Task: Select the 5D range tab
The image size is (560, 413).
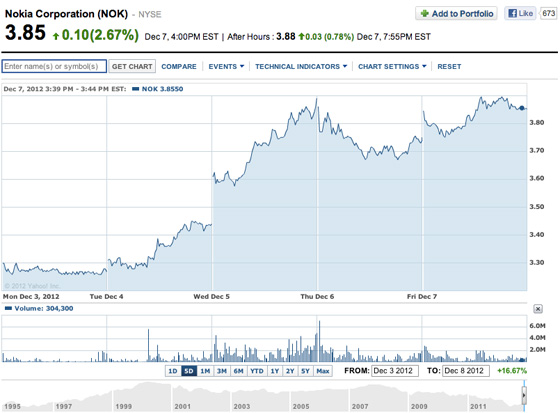Action: point(189,371)
